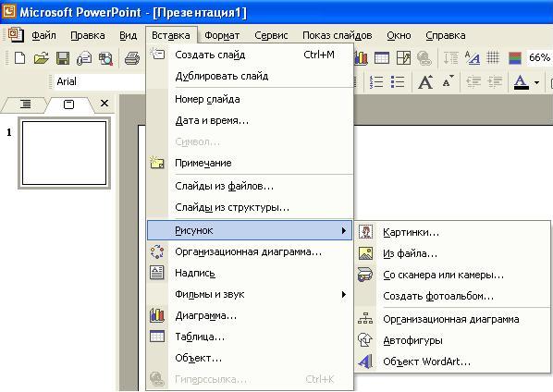Select Объект WordArt… submenu item

(x=452, y=361)
